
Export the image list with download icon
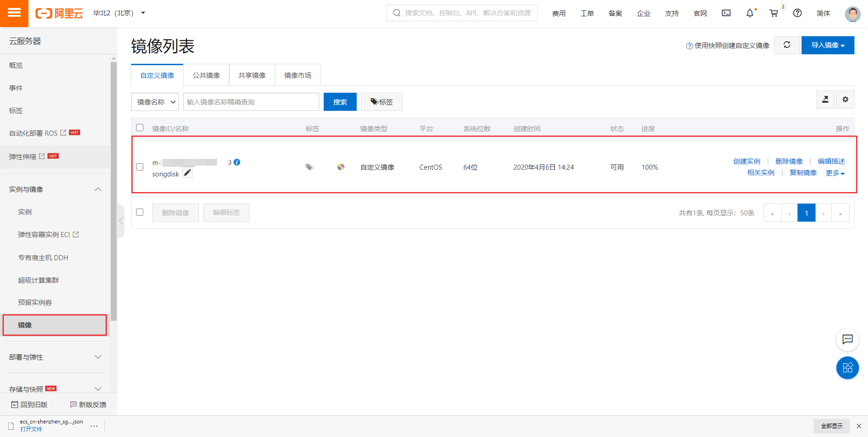click(825, 100)
